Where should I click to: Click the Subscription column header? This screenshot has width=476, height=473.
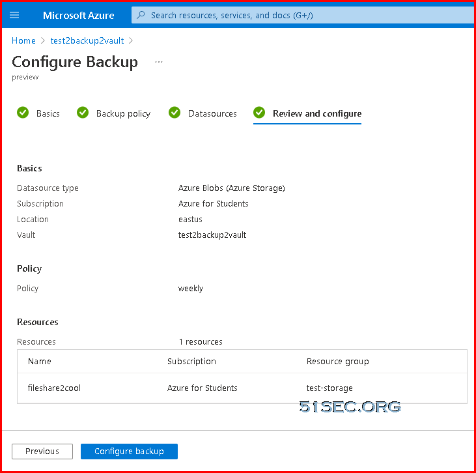[191, 361]
